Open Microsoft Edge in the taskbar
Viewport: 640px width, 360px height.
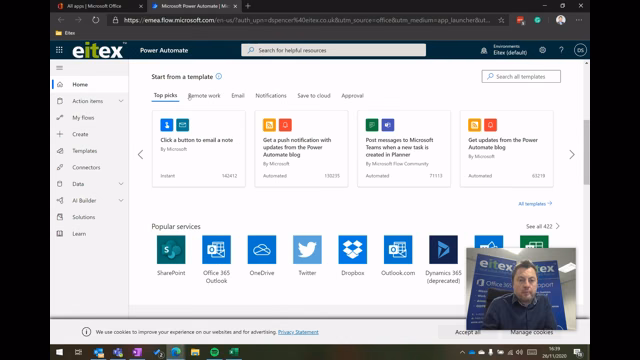(176, 352)
